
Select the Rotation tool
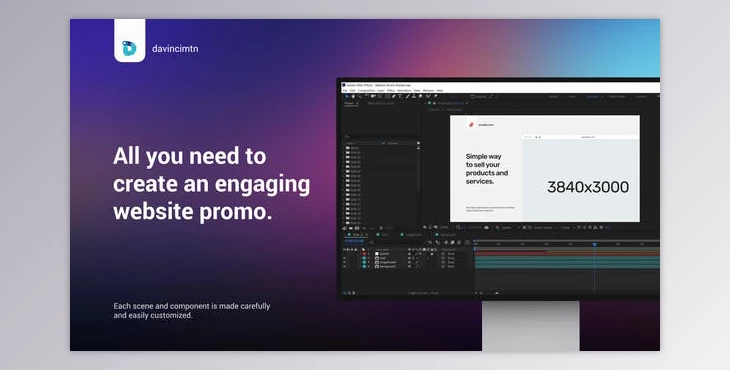pos(366,96)
